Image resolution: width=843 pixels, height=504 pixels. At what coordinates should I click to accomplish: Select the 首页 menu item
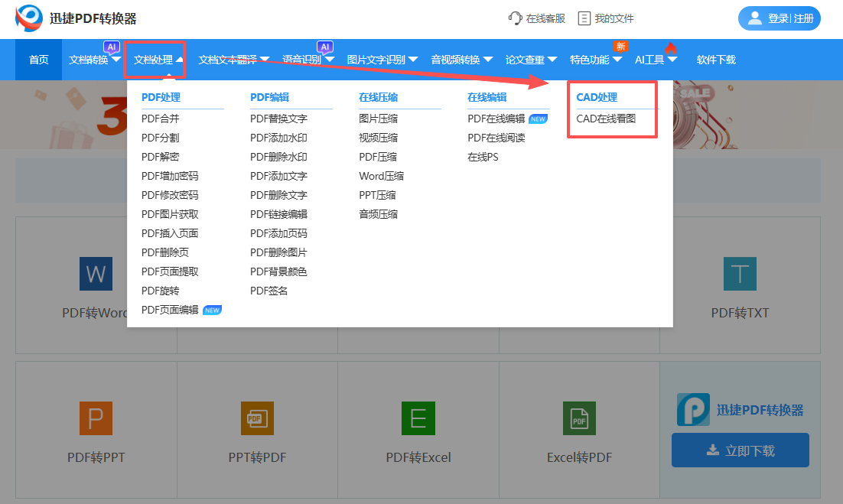(x=37, y=60)
